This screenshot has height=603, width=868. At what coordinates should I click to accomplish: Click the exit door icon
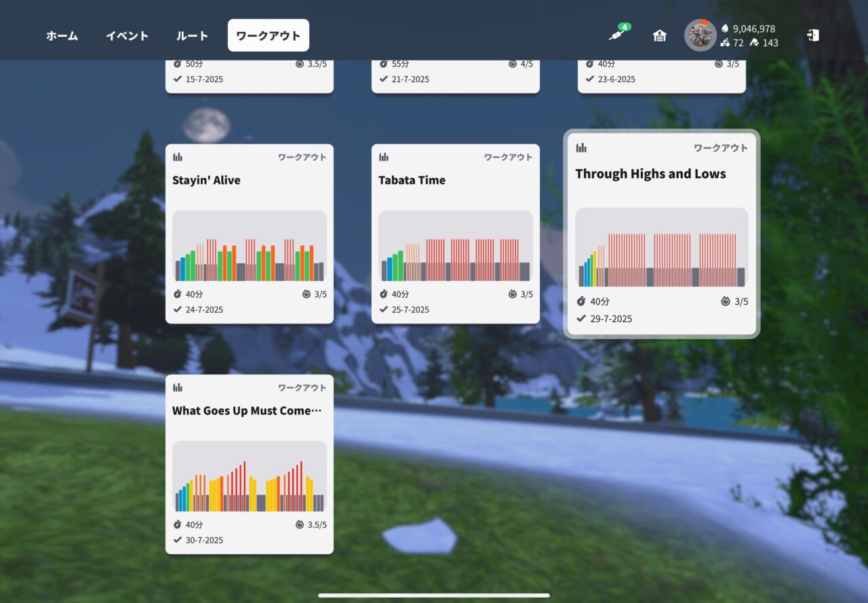(813, 35)
